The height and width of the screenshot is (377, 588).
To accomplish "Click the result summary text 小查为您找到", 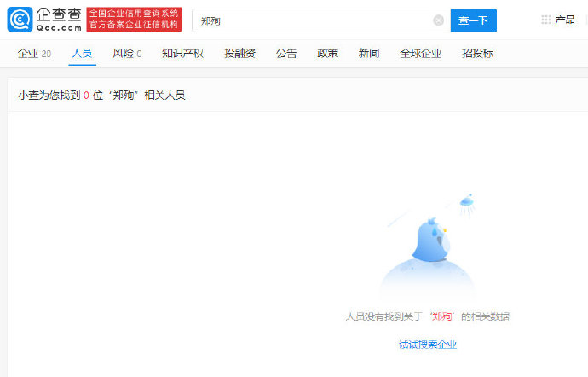I will (49, 96).
